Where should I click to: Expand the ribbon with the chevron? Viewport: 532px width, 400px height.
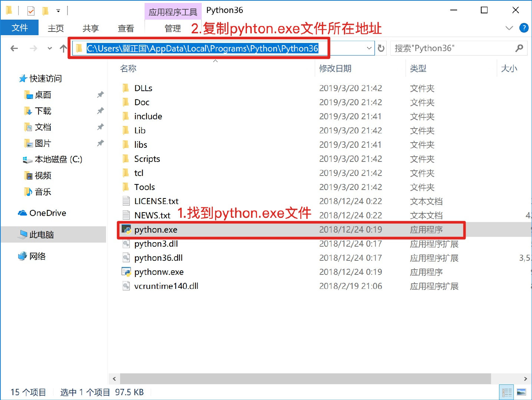[509, 28]
